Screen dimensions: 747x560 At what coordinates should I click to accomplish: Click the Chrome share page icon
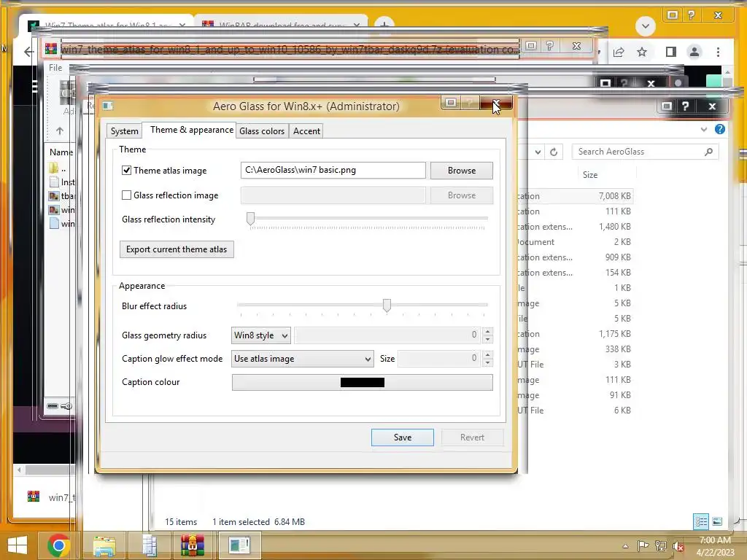[x=619, y=52]
